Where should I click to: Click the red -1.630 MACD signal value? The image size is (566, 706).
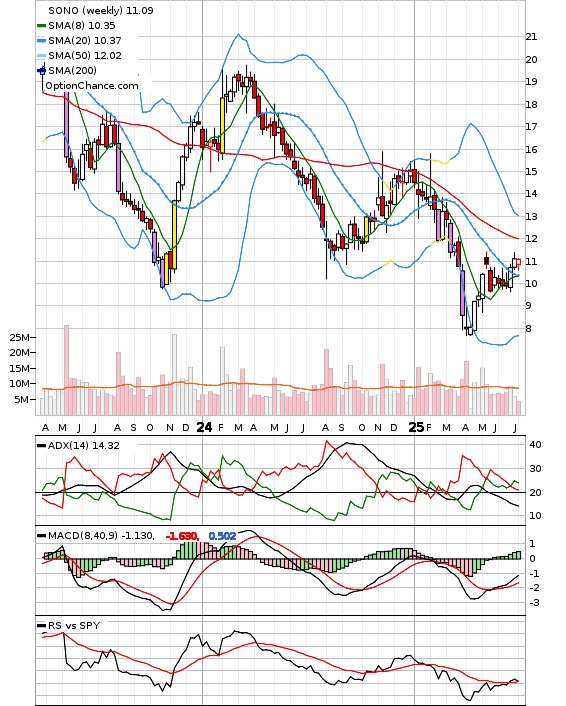coord(182,536)
